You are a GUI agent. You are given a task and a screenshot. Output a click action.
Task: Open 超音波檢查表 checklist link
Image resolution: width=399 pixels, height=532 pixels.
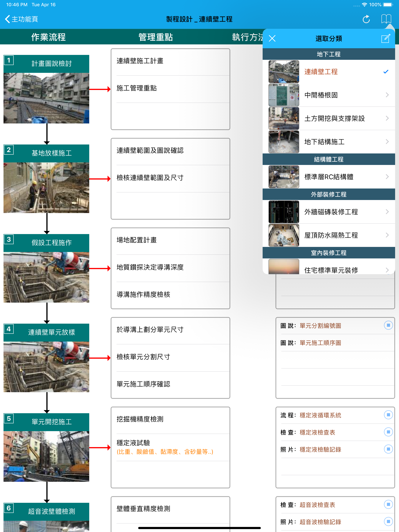click(317, 505)
